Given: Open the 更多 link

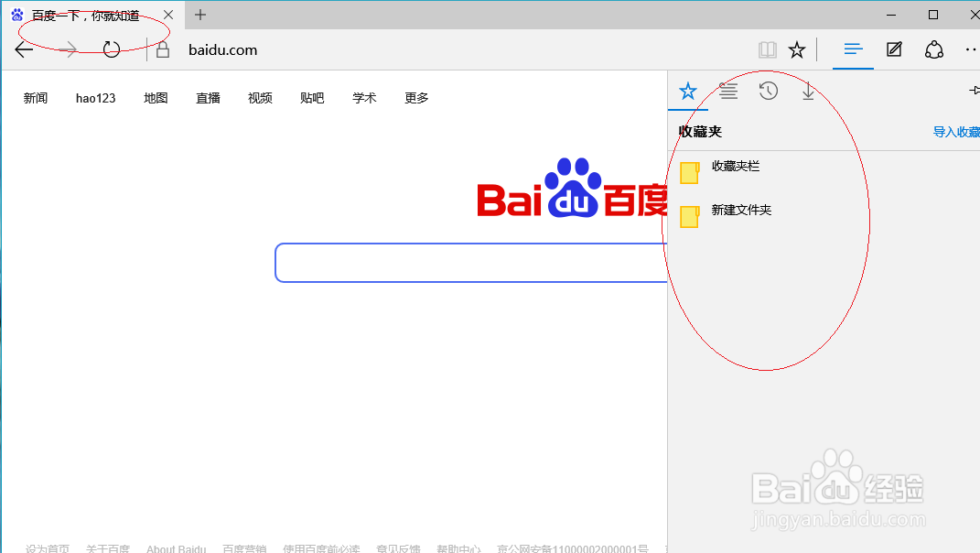Looking at the screenshot, I should [416, 98].
